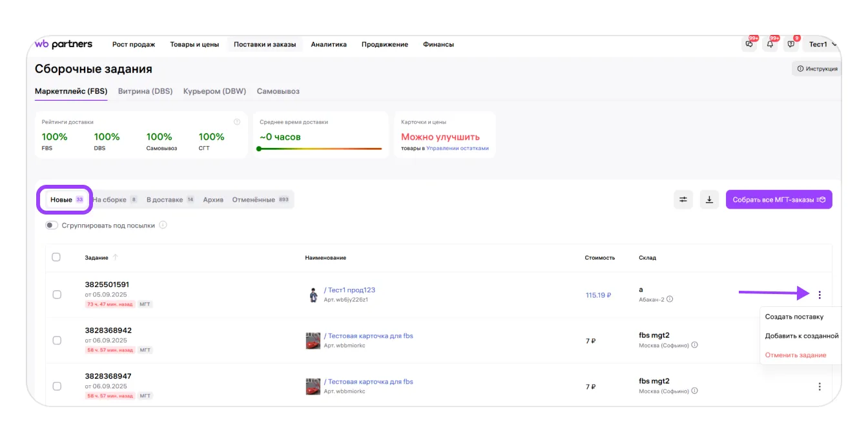Choose Создать поставку from context menu
The height and width of the screenshot is (442, 868).
794,317
